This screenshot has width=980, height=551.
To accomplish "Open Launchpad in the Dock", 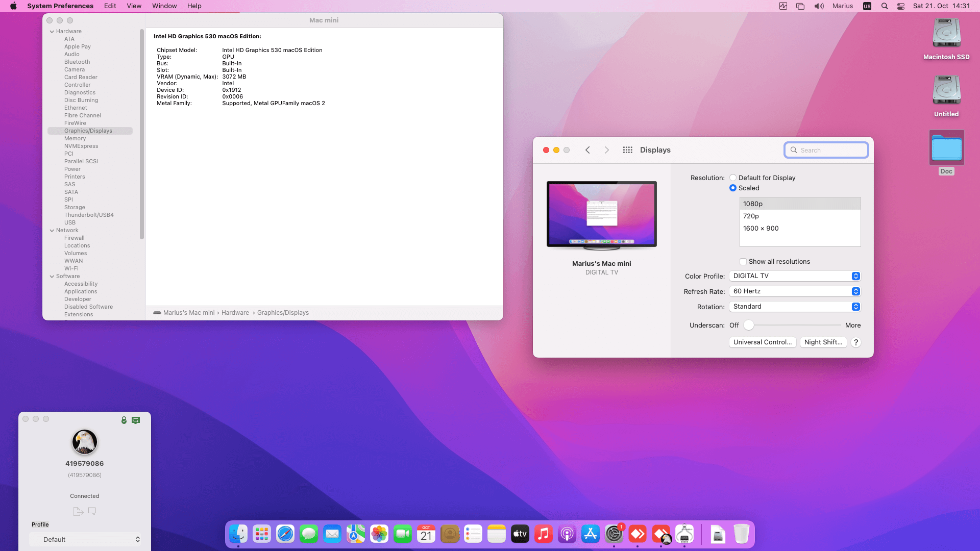I will point(262,534).
